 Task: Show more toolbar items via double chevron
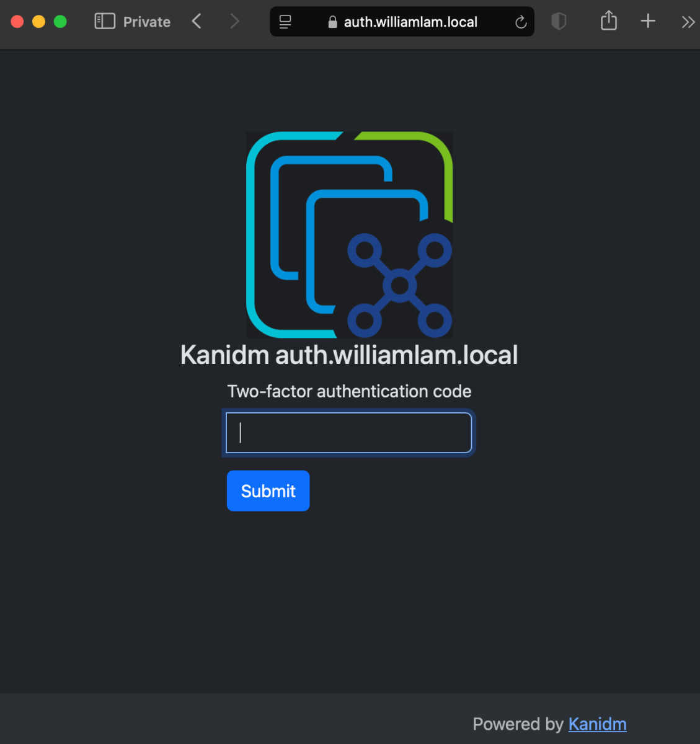[688, 22]
